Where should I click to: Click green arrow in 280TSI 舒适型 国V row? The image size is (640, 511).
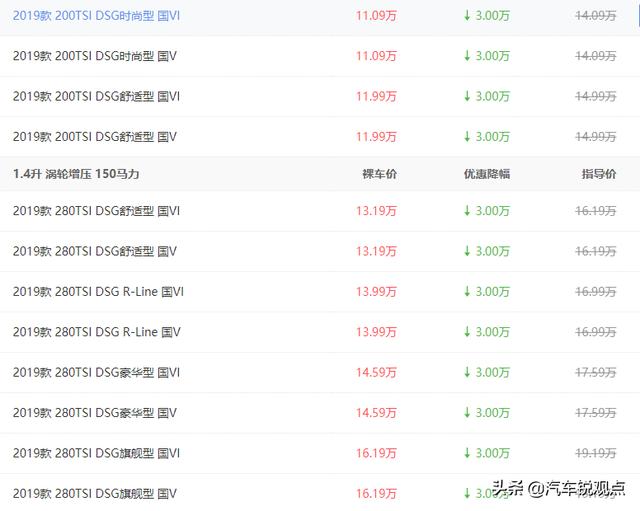[466, 251]
